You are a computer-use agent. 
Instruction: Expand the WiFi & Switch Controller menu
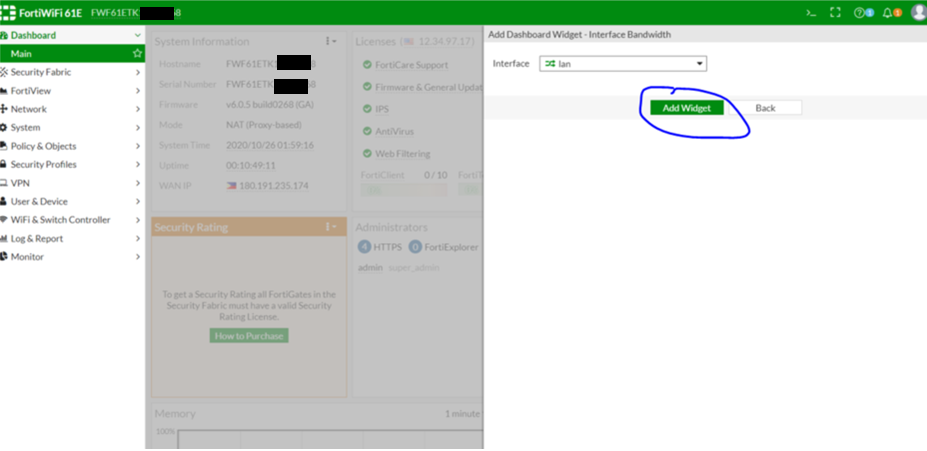pyautogui.click(x=72, y=219)
